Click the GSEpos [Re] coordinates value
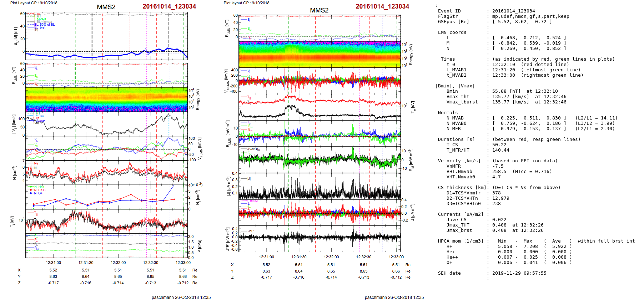This screenshot has width=644, height=300. (x=522, y=22)
